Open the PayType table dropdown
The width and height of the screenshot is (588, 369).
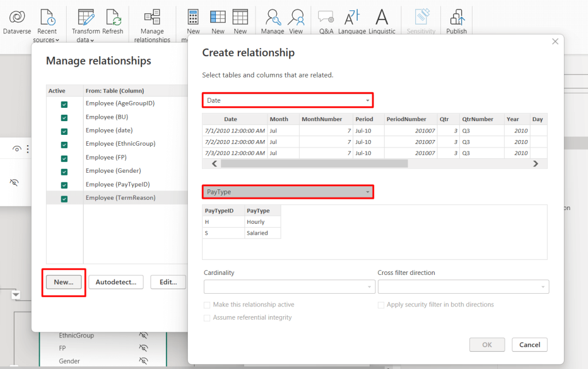click(288, 192)
